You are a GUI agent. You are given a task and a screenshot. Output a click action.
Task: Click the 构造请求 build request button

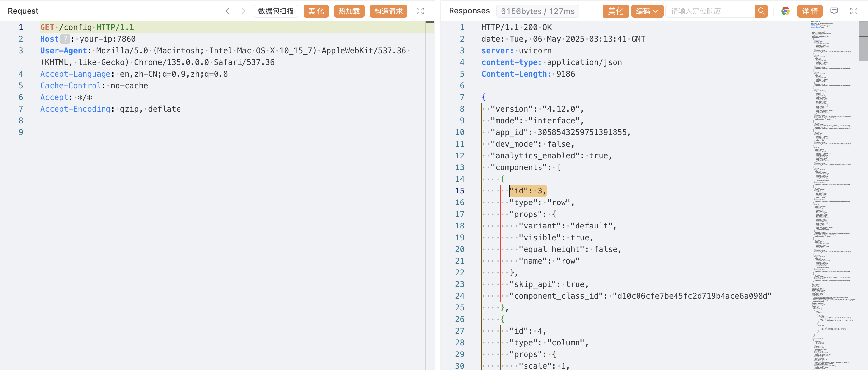point(388,11)
